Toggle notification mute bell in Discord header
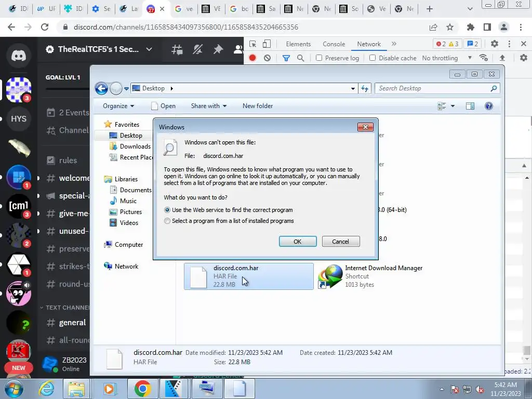Viewport: 532px width, 399px height. (197, 49)
